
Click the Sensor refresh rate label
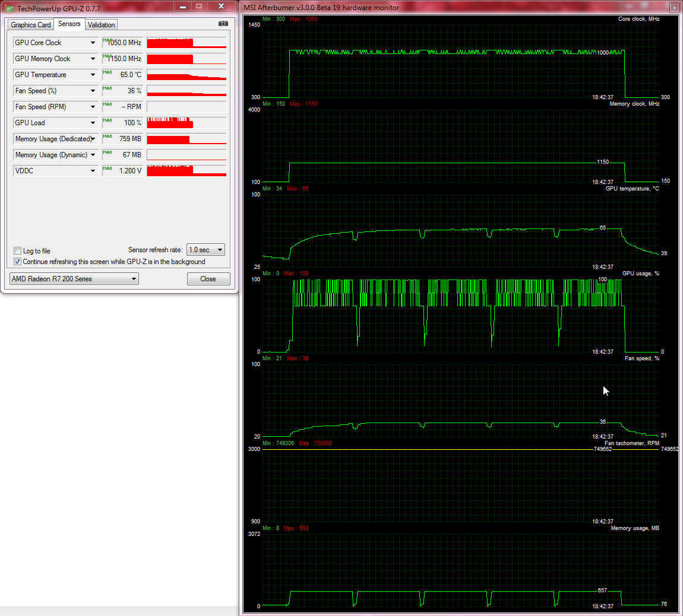pyautogui.click(x=155, y=250)
